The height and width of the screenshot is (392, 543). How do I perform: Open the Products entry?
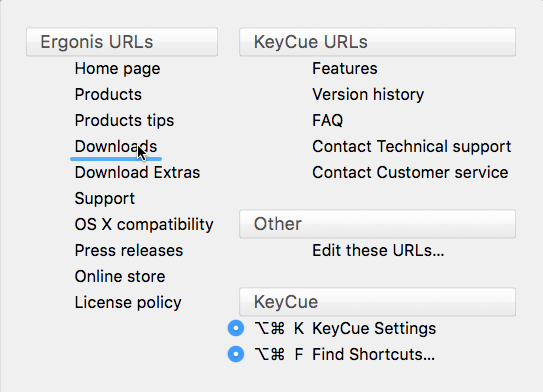(108, 95)
